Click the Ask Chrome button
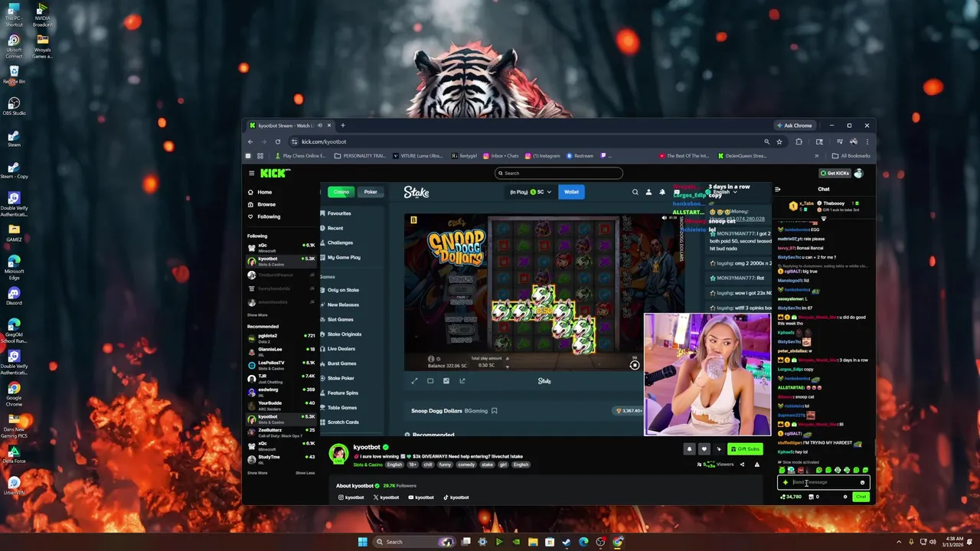Screen dimensions: 980x551 pyautogui.click(x=795, y=126)
